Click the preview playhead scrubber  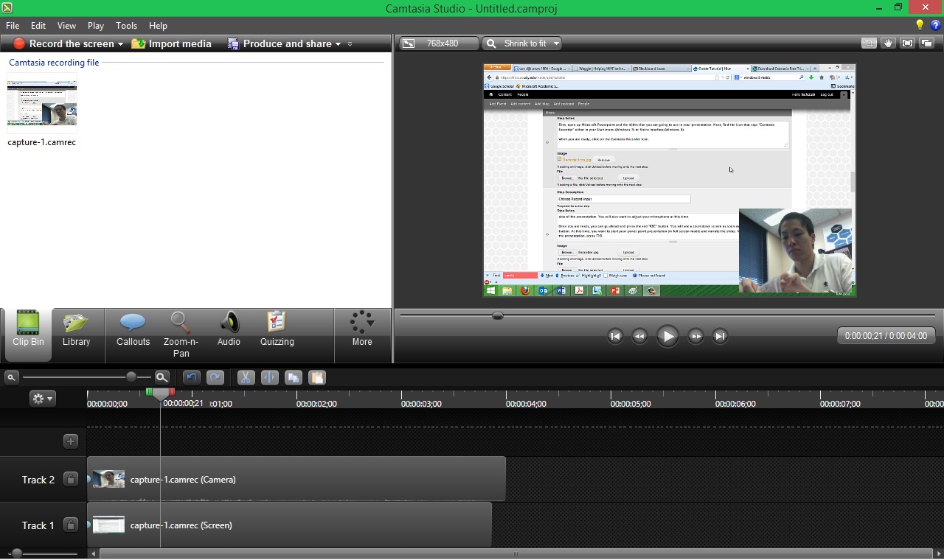(498, 315)
